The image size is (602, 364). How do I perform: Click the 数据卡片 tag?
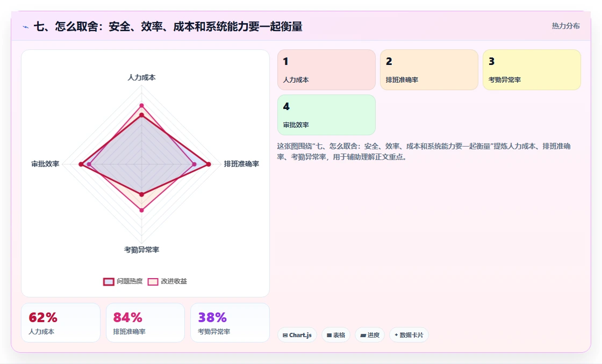[409, 335]
